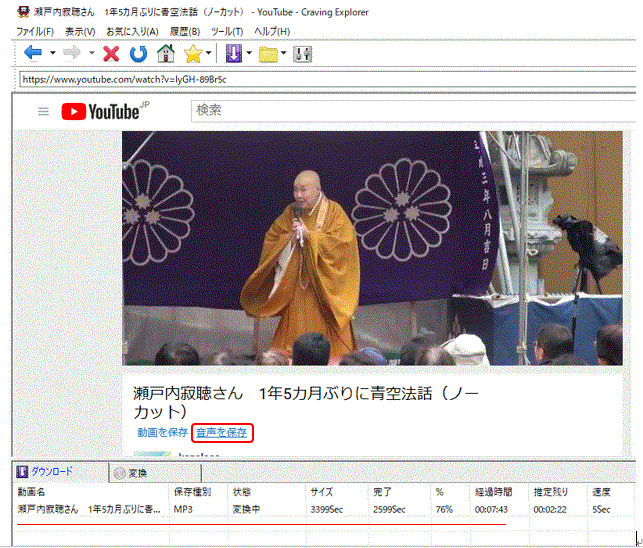This screenshot has height=548, width=643.
Task: Switch to the 変換 tab
Action: 155,473
